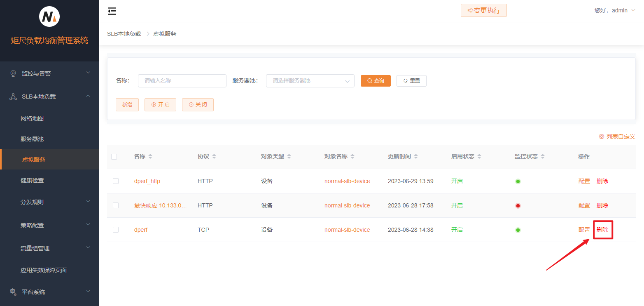Image resolution: width=644 pixels, height=306 pixels.
Task: Go to 健康检查 in the sidebar
Action: (32, 180)
